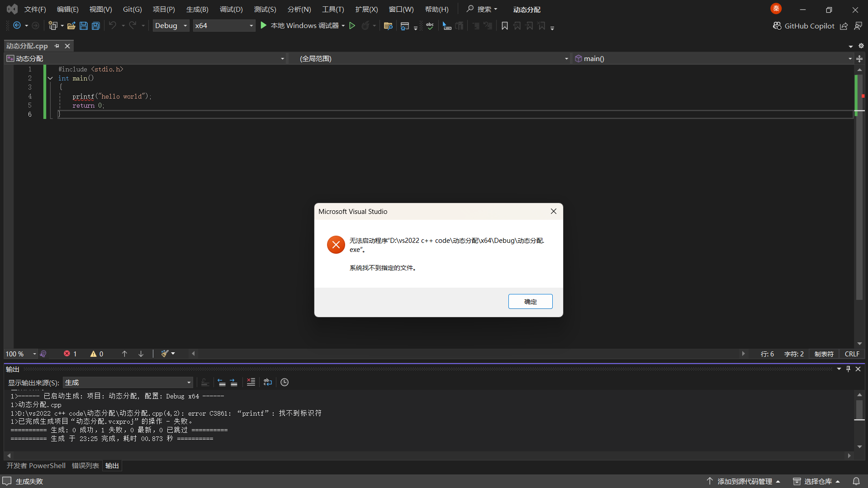Open the 文件(F) menu
The width and height of the screenshot is (868, 488).
pos(35,9)
